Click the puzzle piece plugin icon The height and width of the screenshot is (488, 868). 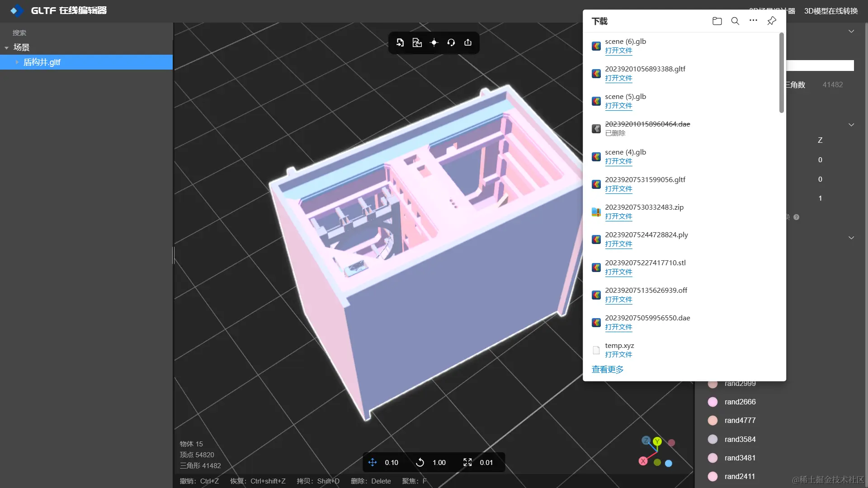pyautogui.click(x=417, y=42)
